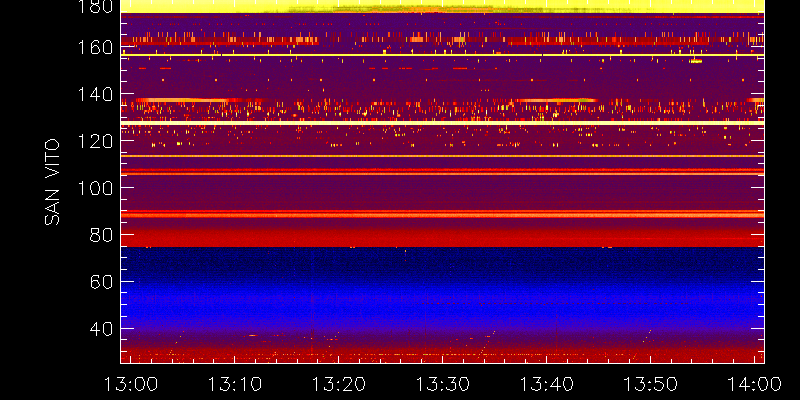The height and width of the screenshot is (400, 800).
Task: Click the 40 frequency axis label
Action: [101, 329]
